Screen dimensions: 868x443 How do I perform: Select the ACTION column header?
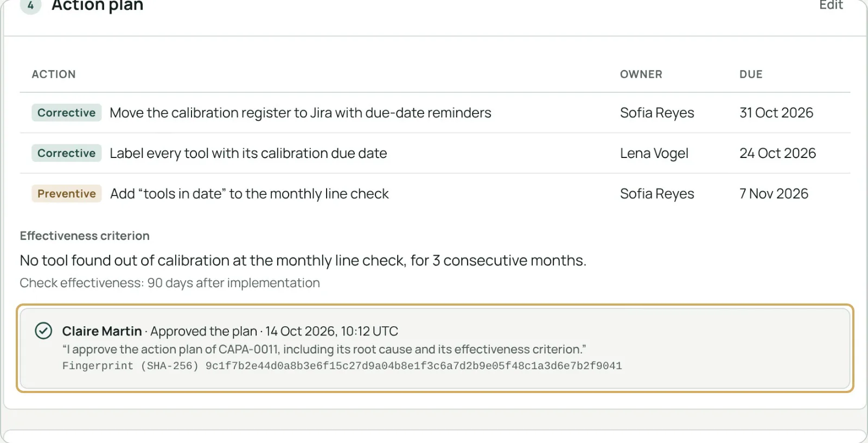point(54,74)
